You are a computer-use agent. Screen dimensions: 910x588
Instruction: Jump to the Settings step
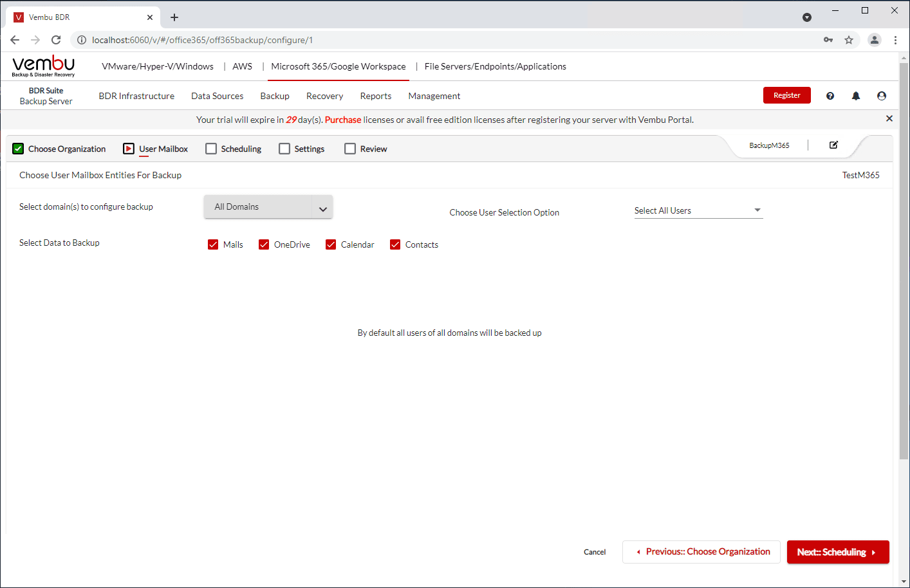point(302,149)
